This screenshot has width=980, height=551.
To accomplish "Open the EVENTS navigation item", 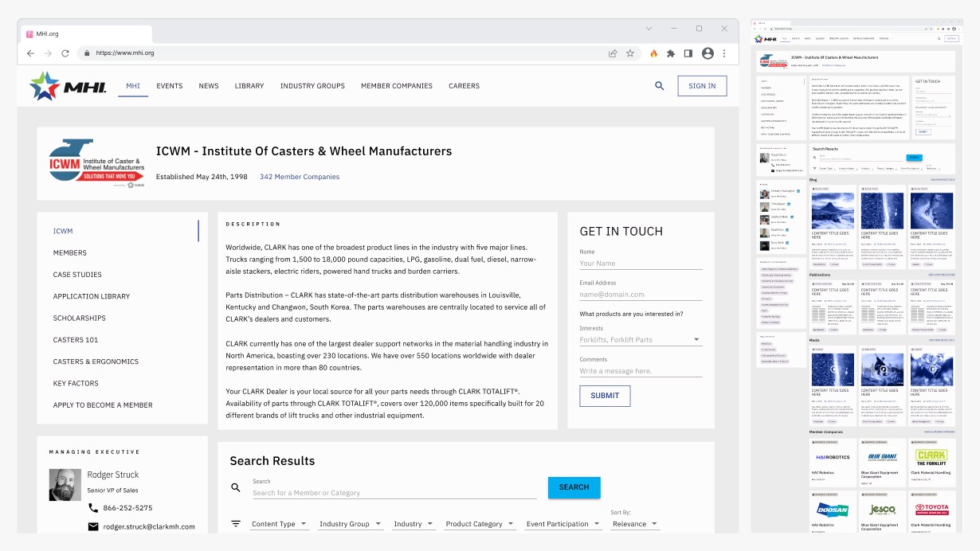I will (170, 86).
